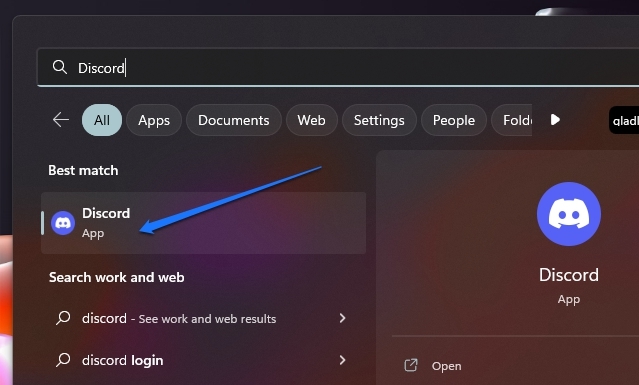The height and width of the screenshot is (385, 639).
Task: Select the 'discord login' search suggestion
Action: [202, 360]
